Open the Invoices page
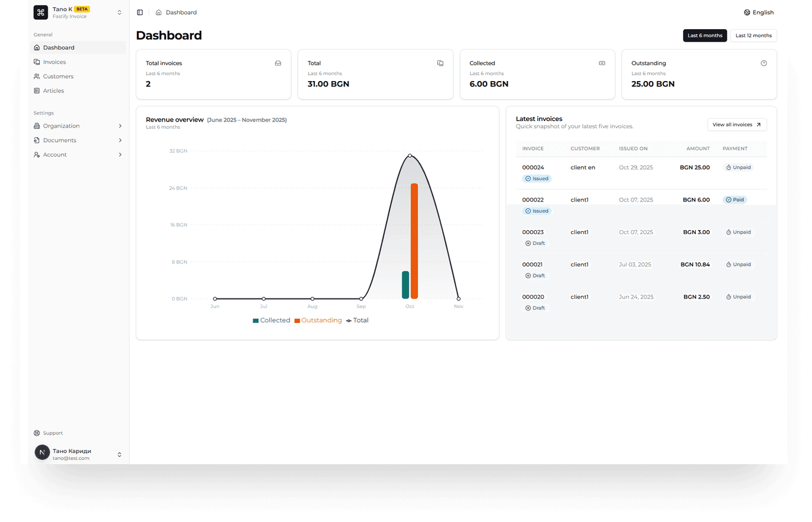 click(x=78, y=62)
